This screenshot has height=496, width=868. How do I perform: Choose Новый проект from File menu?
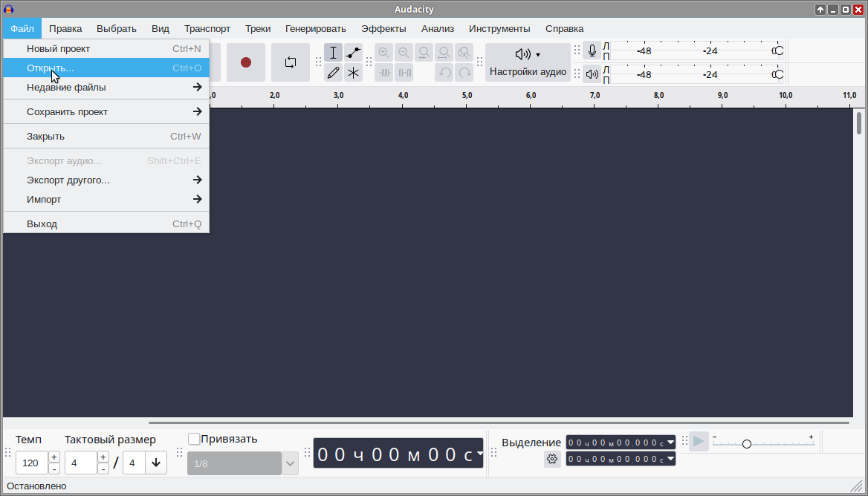(x=106, y=49)
